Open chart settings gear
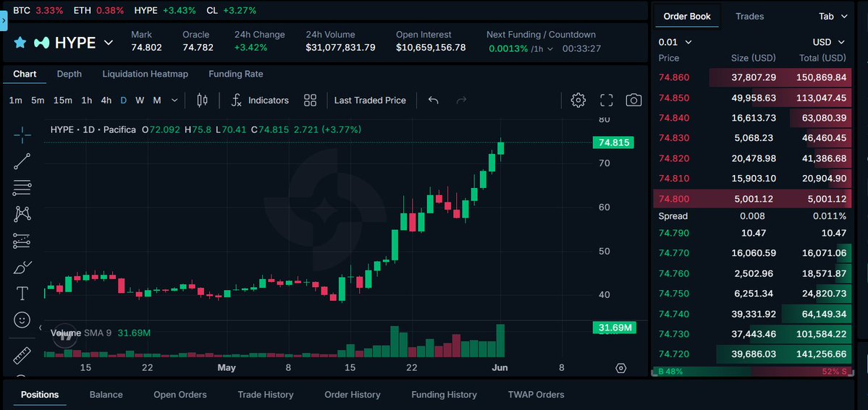Image resolution: width=868 pixels, height=410 pixels. click(x=578, y=100)
